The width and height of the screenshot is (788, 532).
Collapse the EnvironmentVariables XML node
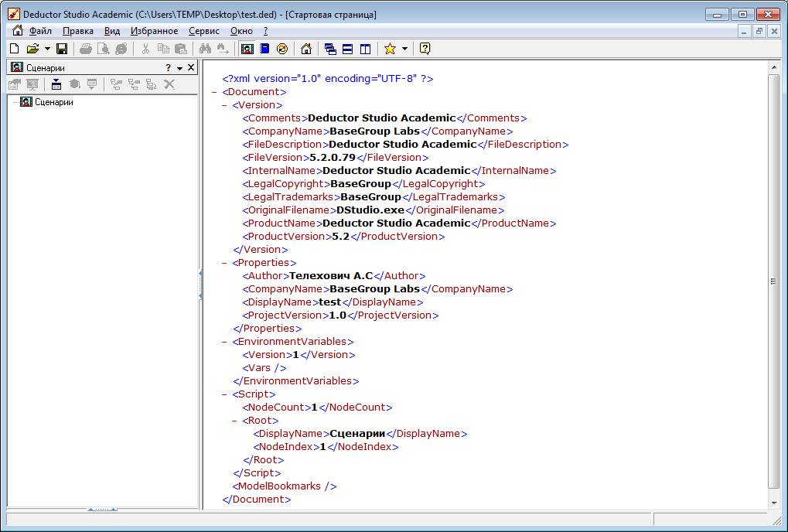(x=224, y=342)
